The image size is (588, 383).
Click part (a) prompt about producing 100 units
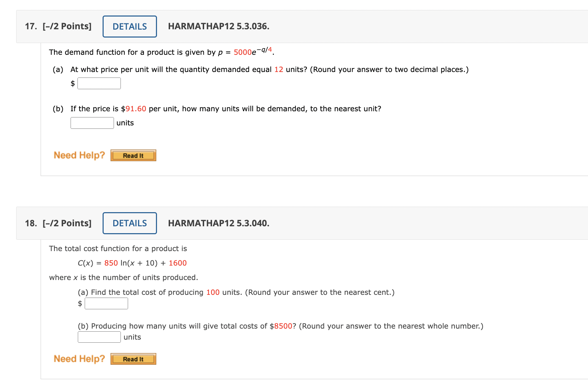pyautogui.click(x=236, y=292)
